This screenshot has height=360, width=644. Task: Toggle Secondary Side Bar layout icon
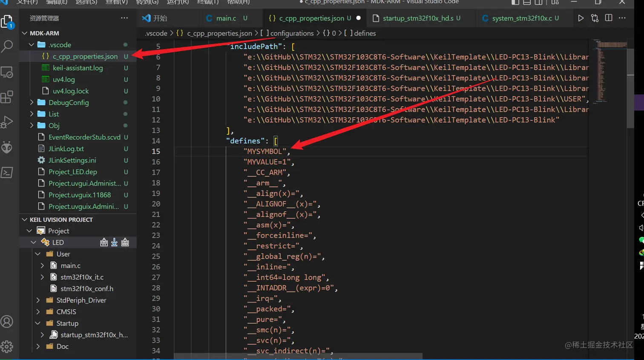click(x=539, y=2)
